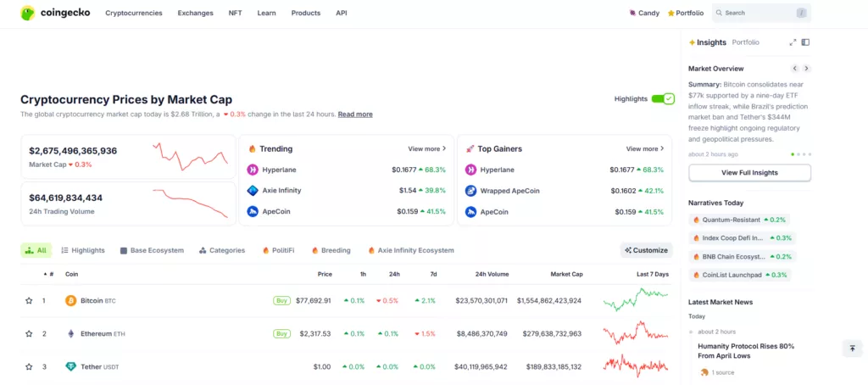Select the Axie Infinity Ecosystem tab
Image resolution: width=868 pixels, height=385 pixels.
(411, 250)
